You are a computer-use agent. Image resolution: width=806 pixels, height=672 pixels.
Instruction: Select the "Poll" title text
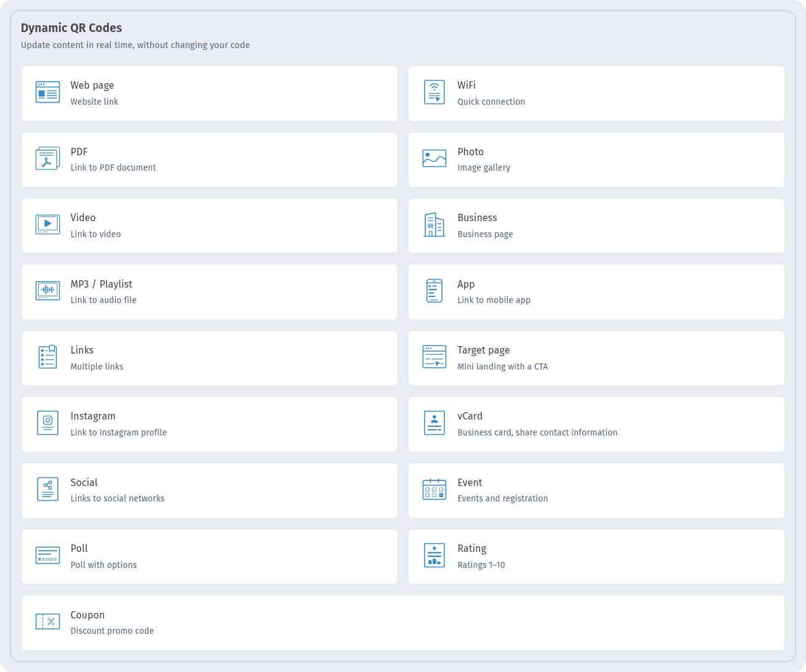(79, 548)
